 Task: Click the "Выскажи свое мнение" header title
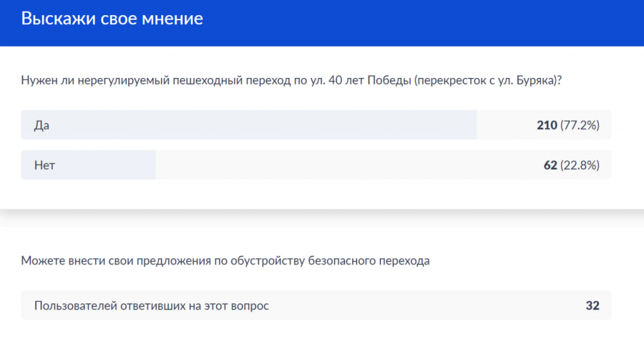112,18
